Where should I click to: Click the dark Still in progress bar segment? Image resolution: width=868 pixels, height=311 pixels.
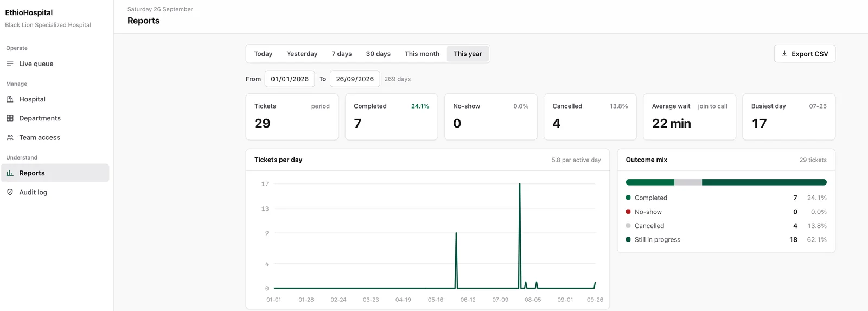point(764,182)
